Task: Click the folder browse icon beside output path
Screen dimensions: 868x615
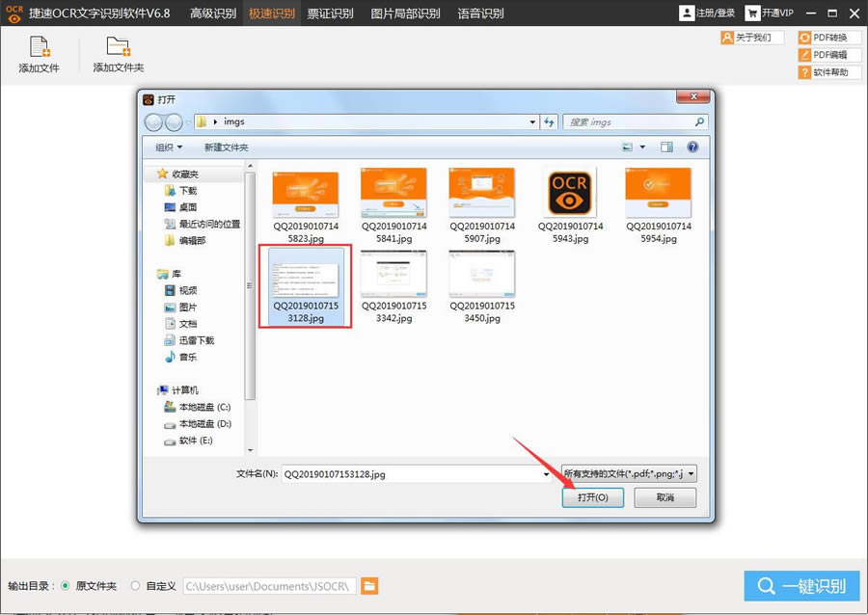Action: [x=369, y=585]
